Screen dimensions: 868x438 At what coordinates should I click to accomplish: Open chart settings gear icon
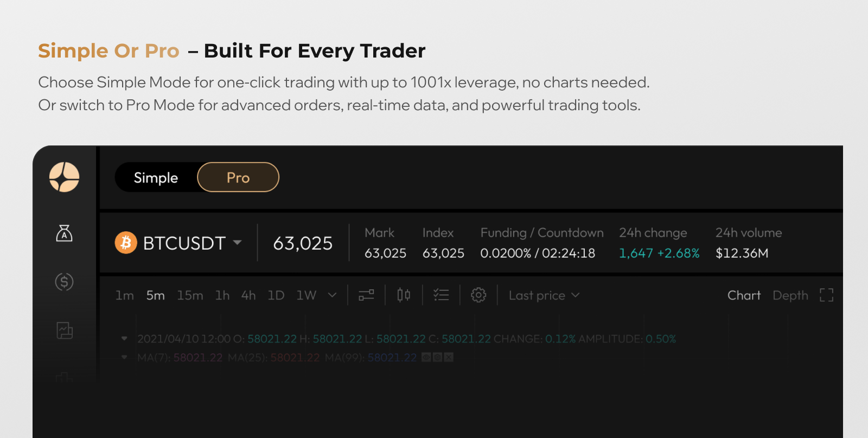pos(478,295)
